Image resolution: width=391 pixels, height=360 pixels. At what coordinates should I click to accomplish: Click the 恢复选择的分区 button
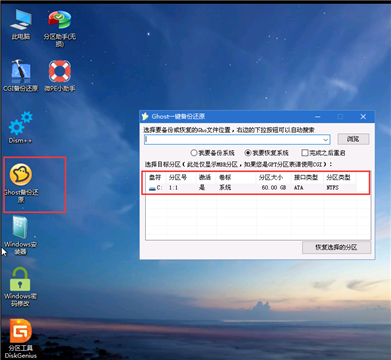pos(336,247)
